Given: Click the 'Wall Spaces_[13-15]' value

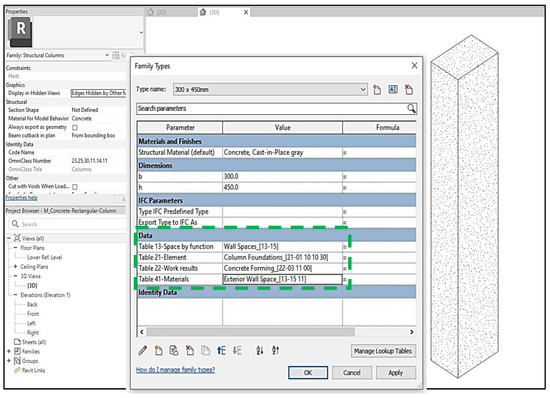Looking at the screenshot, I should pos(251,247).
